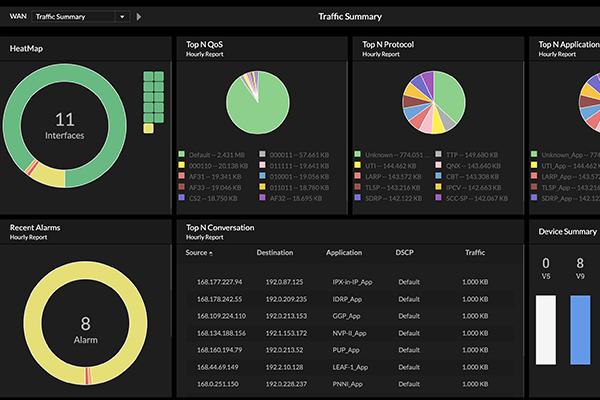Click the GGP_App application cell
The image size is (600, 400).
(346, 316)
